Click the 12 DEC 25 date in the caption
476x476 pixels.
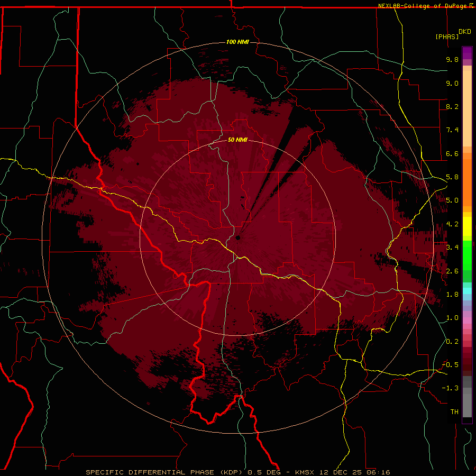pos(340,472)
